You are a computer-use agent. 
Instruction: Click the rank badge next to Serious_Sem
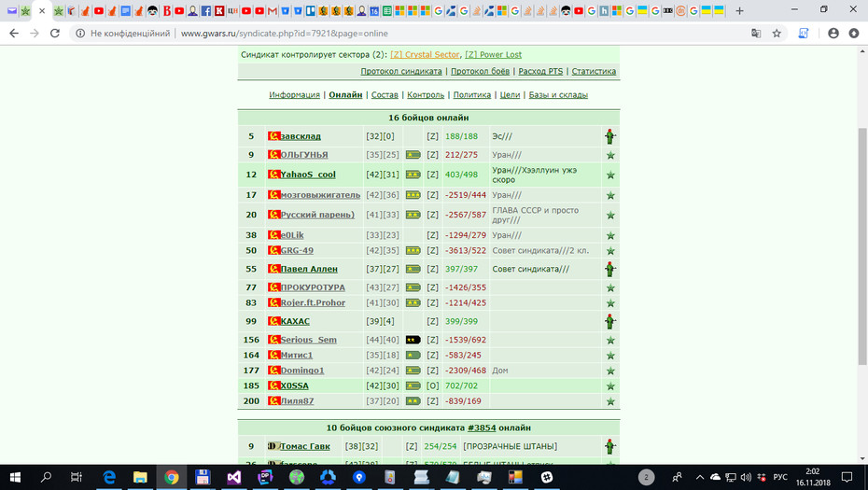coord(413,340)
